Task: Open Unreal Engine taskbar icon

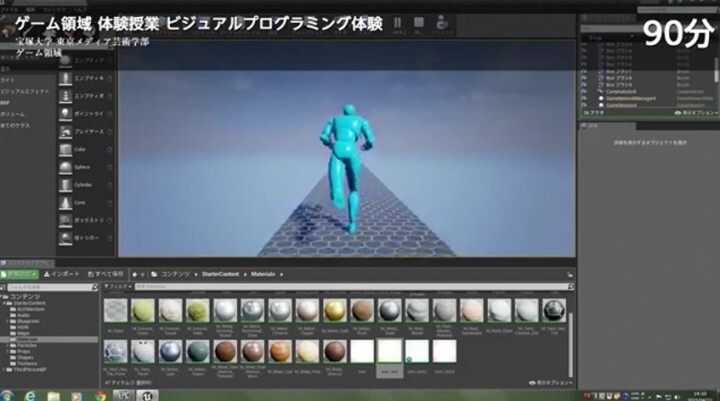Action: [x=147, y=395]
